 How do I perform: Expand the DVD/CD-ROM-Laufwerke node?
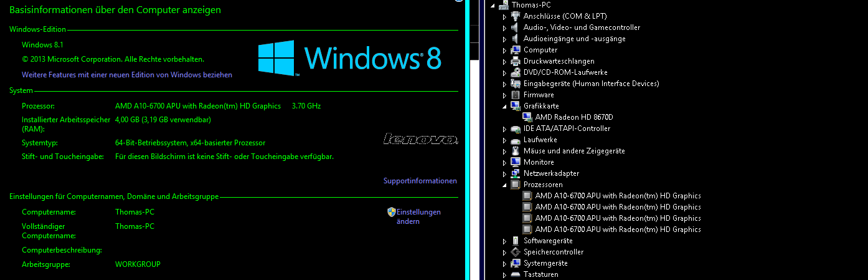tap(505, 72)
